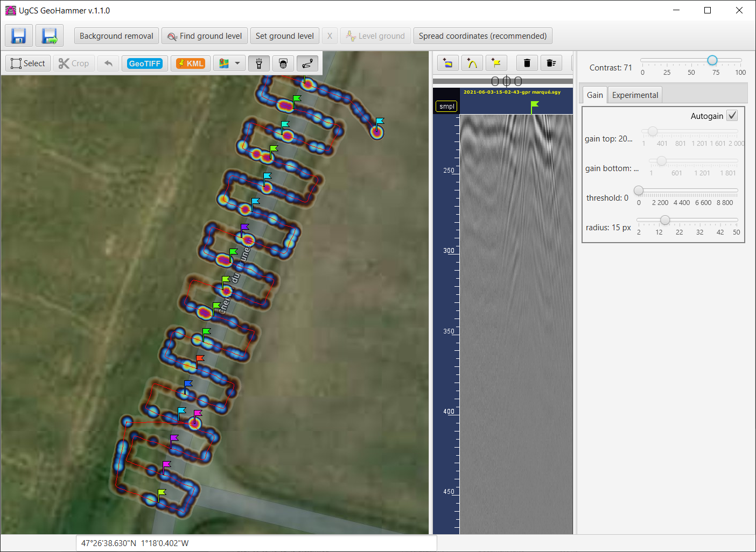Click the Save file floppy icon
This screenshot has width=756, height=552.
(19, 36)
